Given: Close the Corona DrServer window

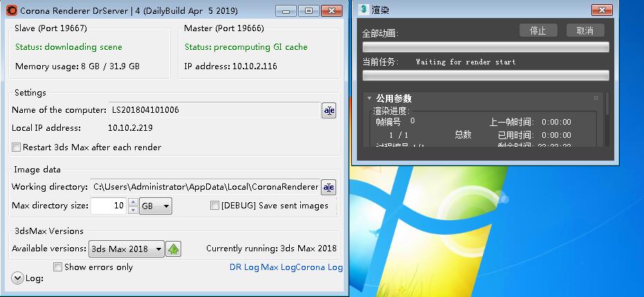Looking at the screenshot, I should 331,10.
